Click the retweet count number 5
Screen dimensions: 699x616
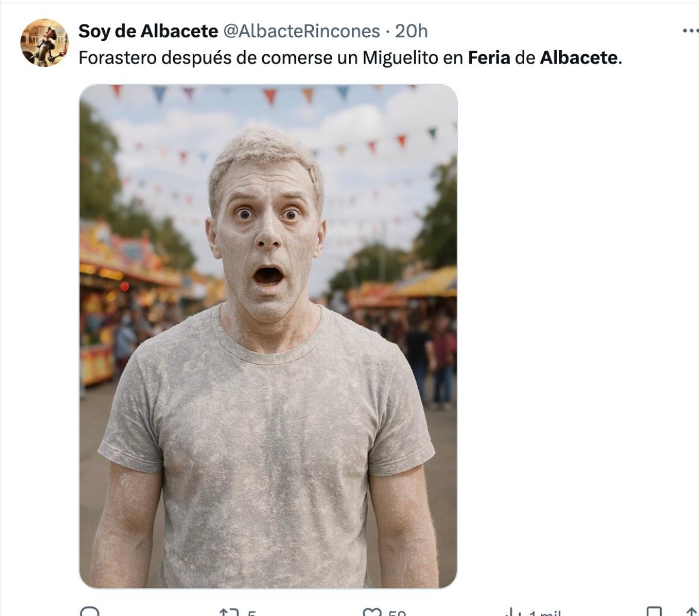(x=252, y=613)
